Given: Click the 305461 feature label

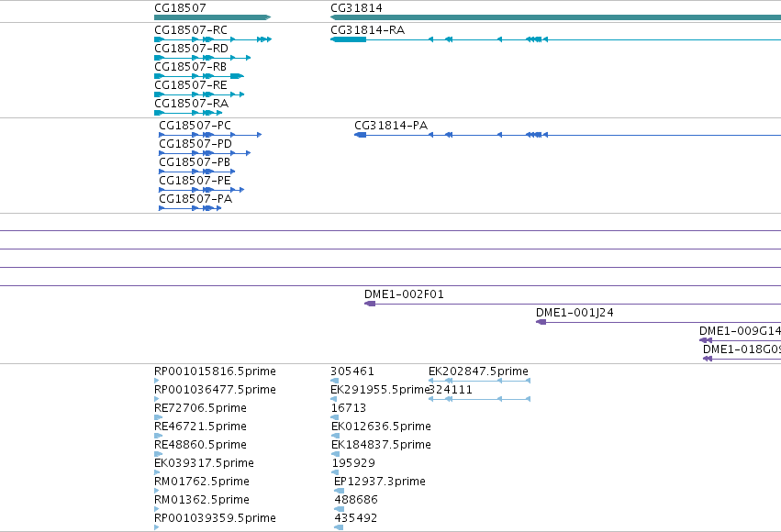Looking at the screenshot, I should point(352,371).
